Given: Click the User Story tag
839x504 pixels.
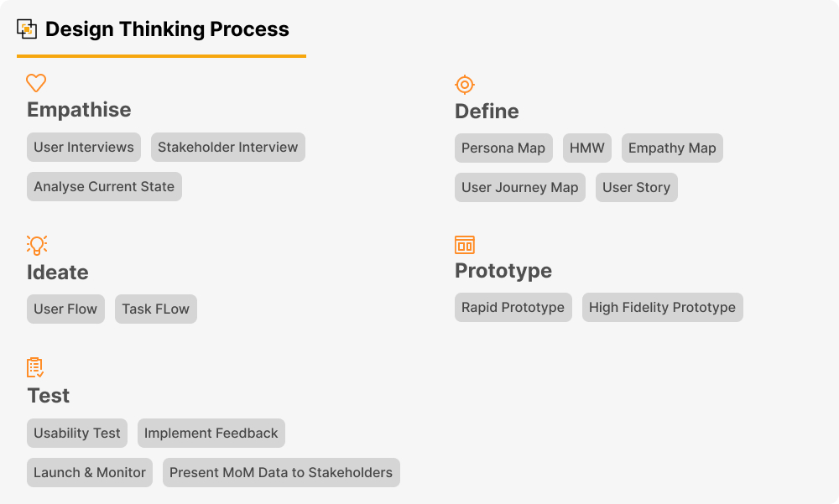Looking at the screenshot, I should pos(637,188).
